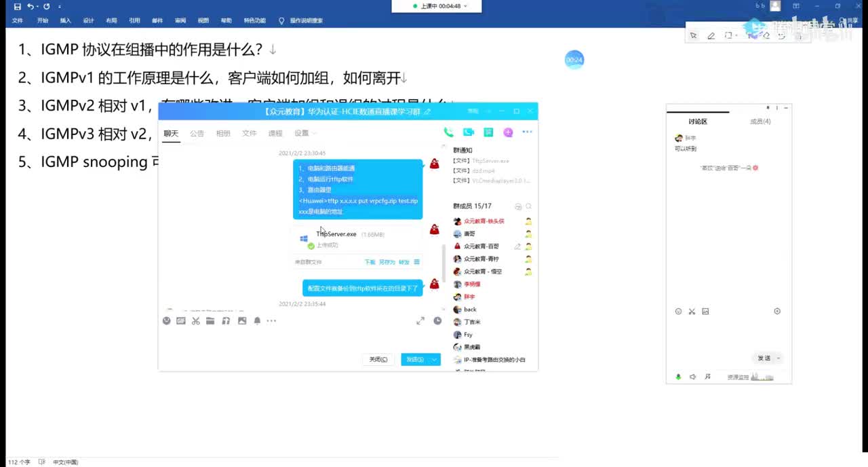Select the pen tool in annotation toolbar
Viewport: 868px width, 467px height.
pyautogui.click(x=711, y=35)
